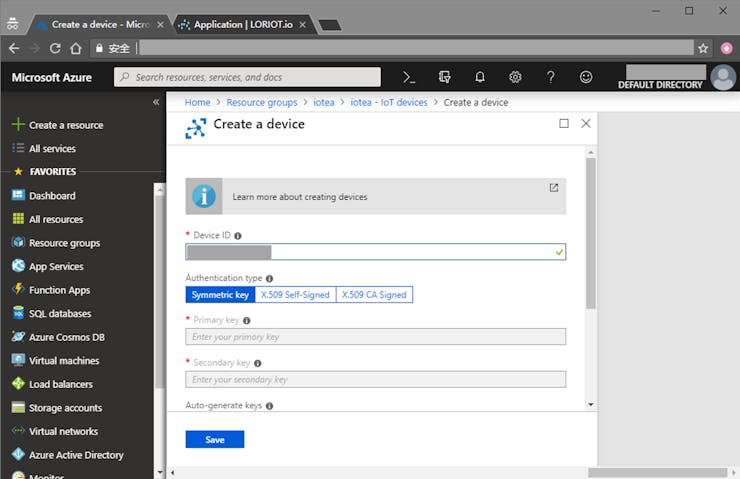Select X.509 Self-Signed authentication type
This screenshot has height=479, width=740.
click(295, 294)
